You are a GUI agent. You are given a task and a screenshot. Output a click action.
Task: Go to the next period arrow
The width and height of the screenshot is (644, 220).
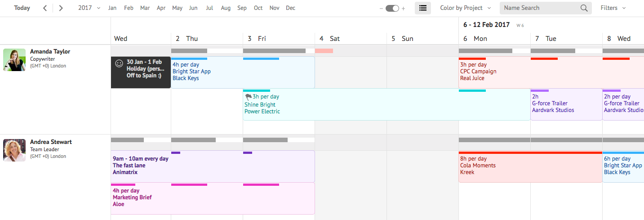61,8
